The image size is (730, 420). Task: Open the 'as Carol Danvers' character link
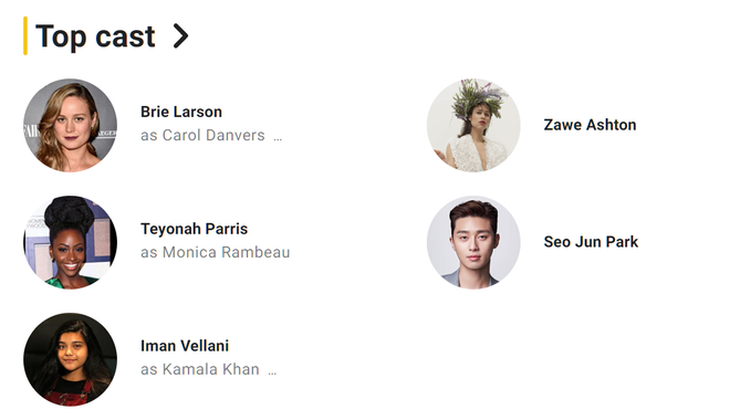click(x=203, y=135)
